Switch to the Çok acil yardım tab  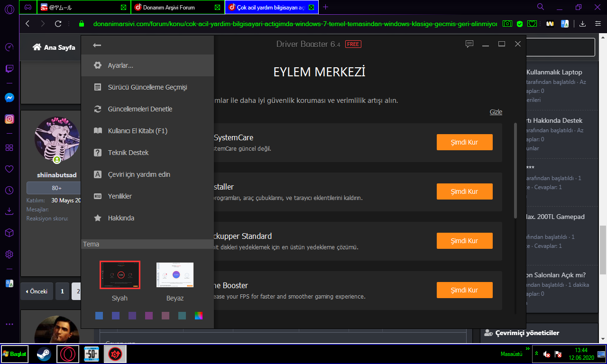pos(271,7)
